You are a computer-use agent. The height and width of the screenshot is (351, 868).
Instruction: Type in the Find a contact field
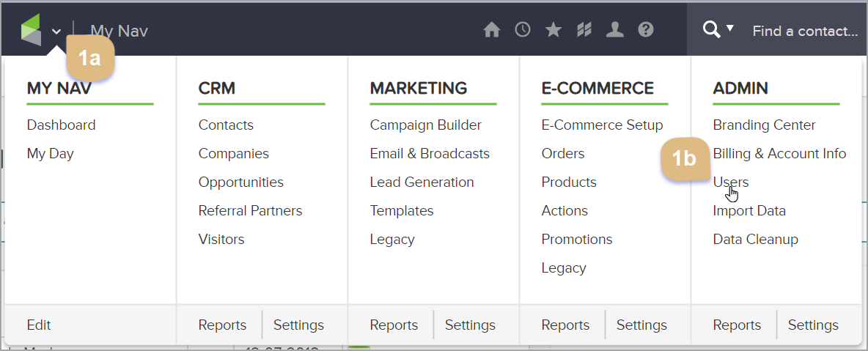[x=805, y=31]
